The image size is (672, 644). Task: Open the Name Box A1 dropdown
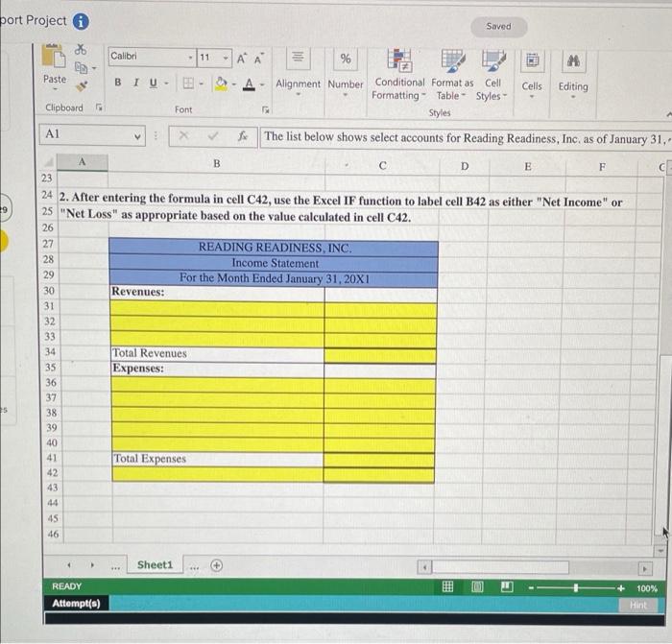[x=137, y=136]
